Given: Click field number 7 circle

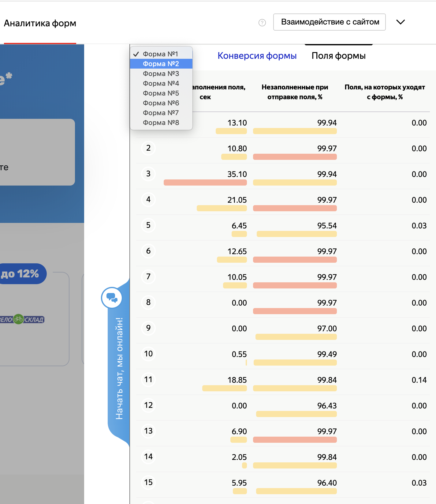Looking at the screenshot, I should point(148,277).
